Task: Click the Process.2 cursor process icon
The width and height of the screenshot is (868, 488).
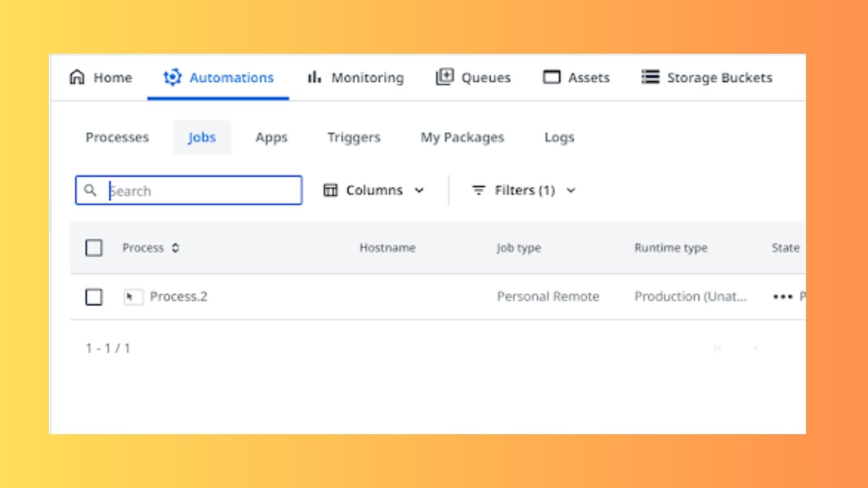Action: point(133,297)
